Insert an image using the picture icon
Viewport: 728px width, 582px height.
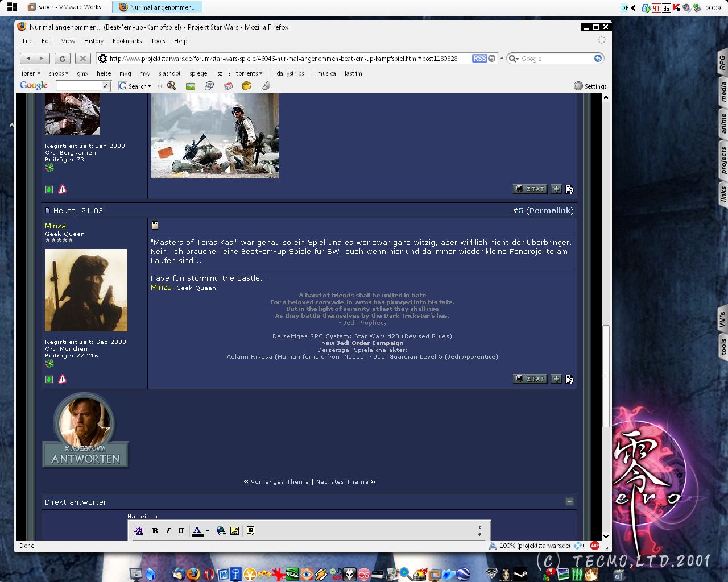234,531
